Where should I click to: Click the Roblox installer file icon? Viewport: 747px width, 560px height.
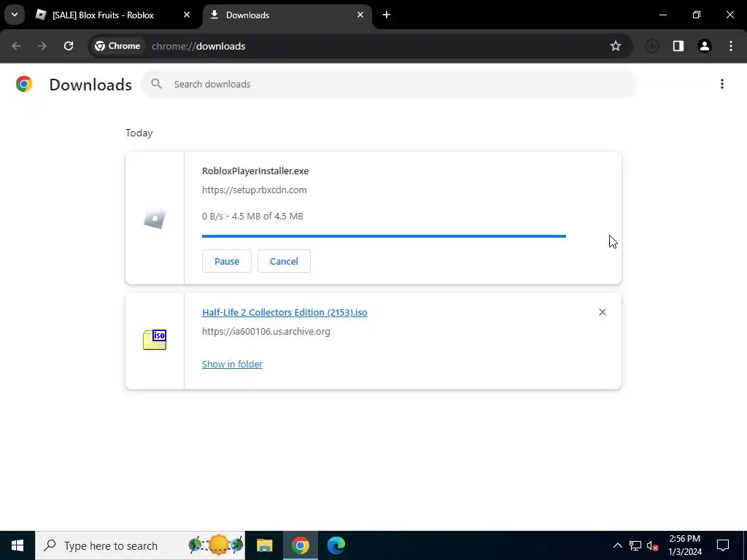coord(155,219)
